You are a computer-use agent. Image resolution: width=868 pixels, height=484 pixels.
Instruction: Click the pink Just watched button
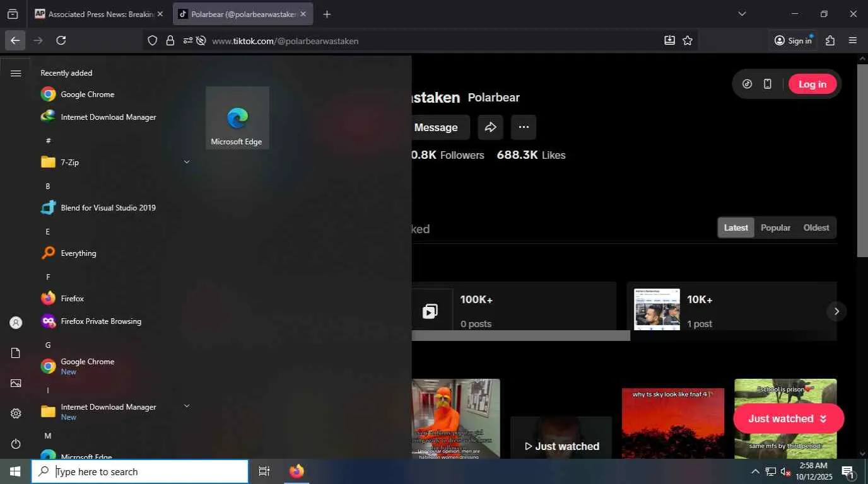789,418
